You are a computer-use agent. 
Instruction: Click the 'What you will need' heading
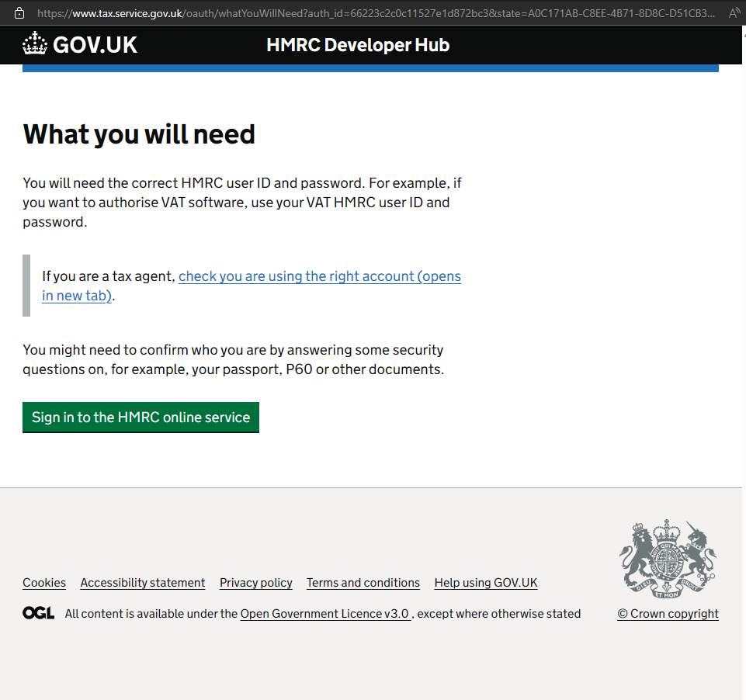tap(139, 133)
